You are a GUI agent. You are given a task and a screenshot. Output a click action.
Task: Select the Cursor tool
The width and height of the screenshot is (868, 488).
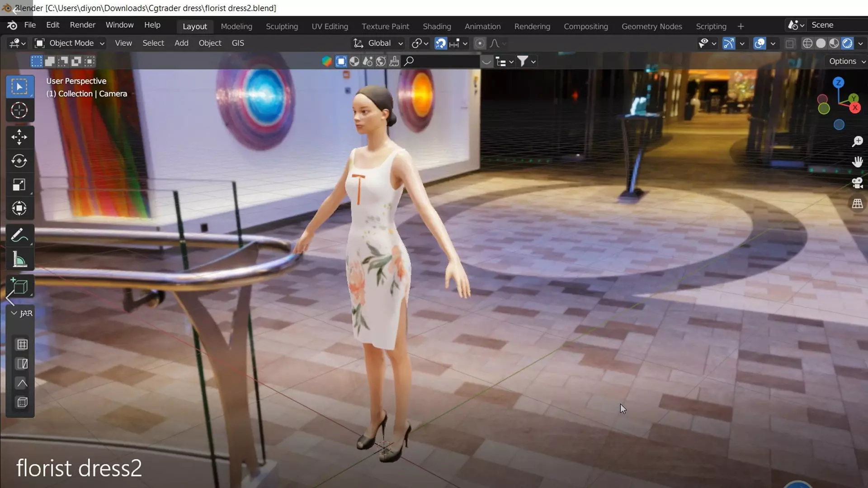coord(19,110)
